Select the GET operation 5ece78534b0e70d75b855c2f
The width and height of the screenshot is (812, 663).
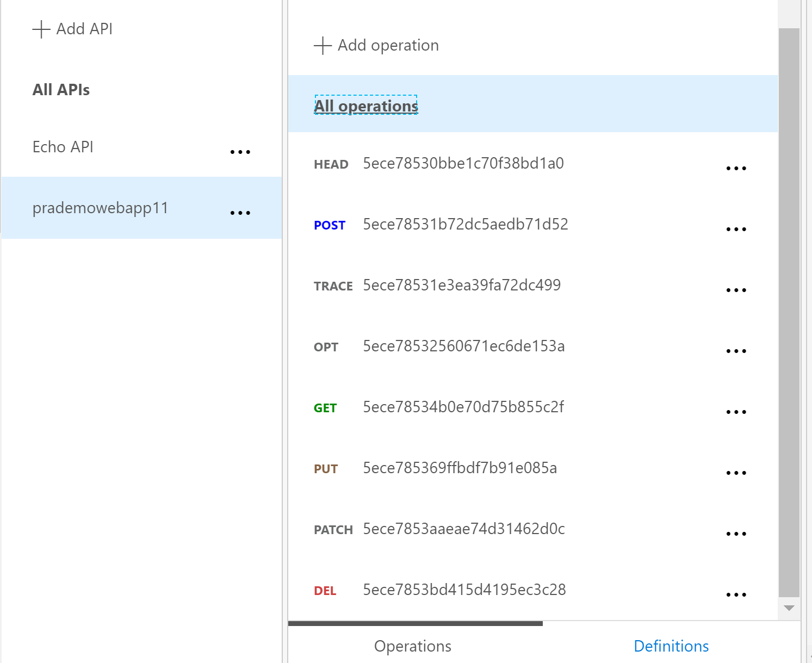[463, 407]
